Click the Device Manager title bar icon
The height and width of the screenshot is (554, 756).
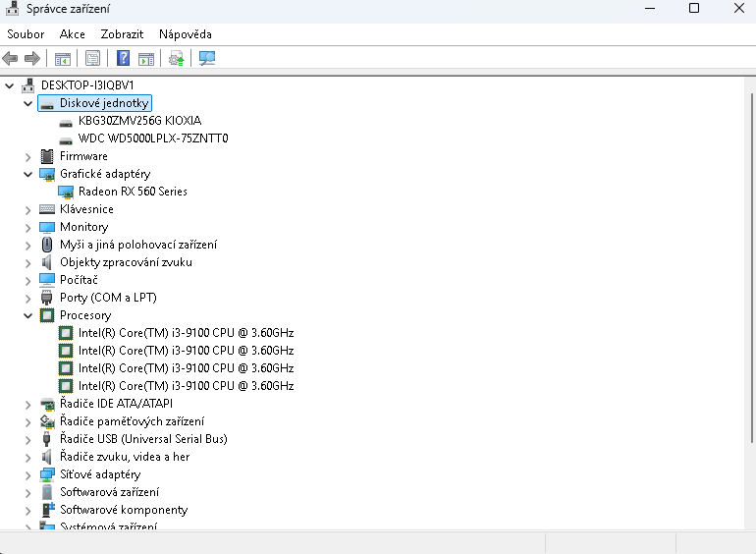12,8
